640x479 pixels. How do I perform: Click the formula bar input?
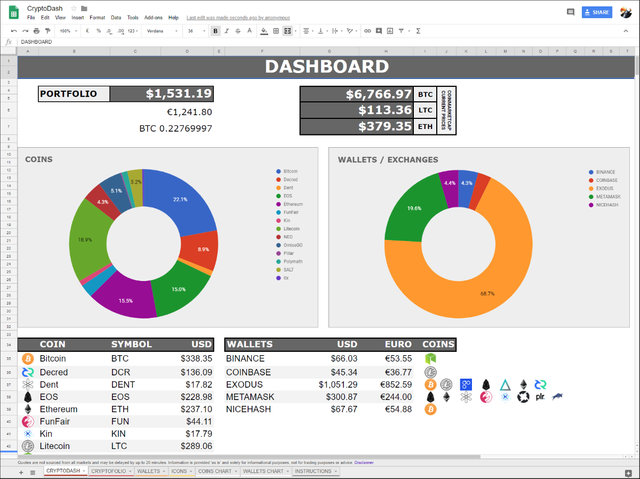tap(327, 42)
